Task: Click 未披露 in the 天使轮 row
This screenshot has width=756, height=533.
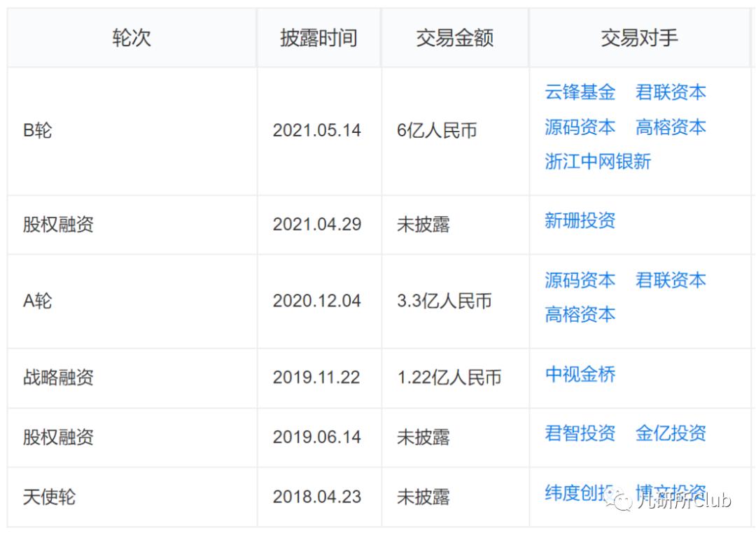Action: 423,497
